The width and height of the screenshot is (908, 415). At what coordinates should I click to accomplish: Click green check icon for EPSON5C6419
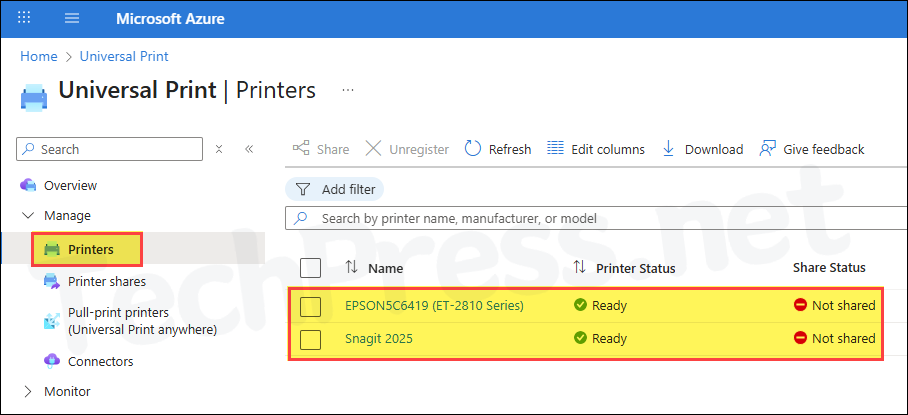click(x=580, y=305)
